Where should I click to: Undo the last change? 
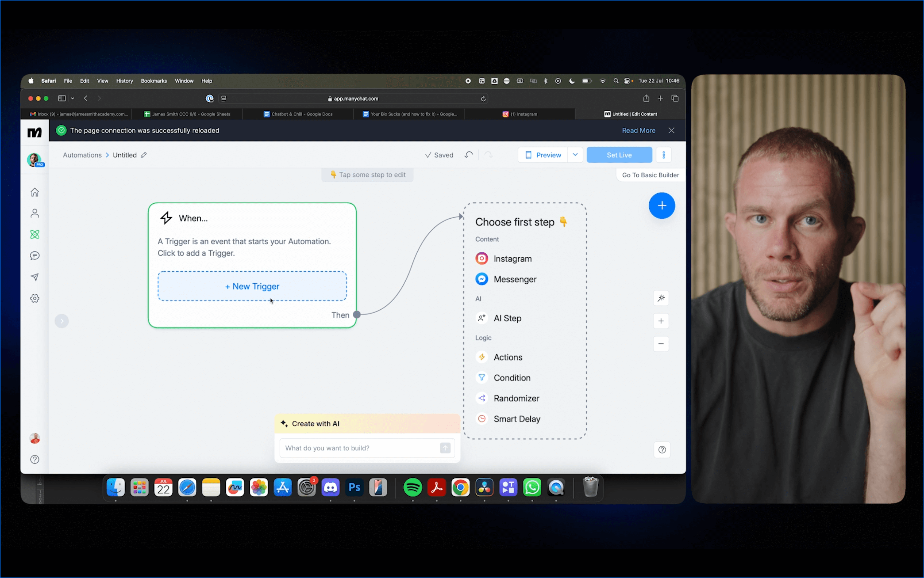pyautogui.click(x=468, y=155)
